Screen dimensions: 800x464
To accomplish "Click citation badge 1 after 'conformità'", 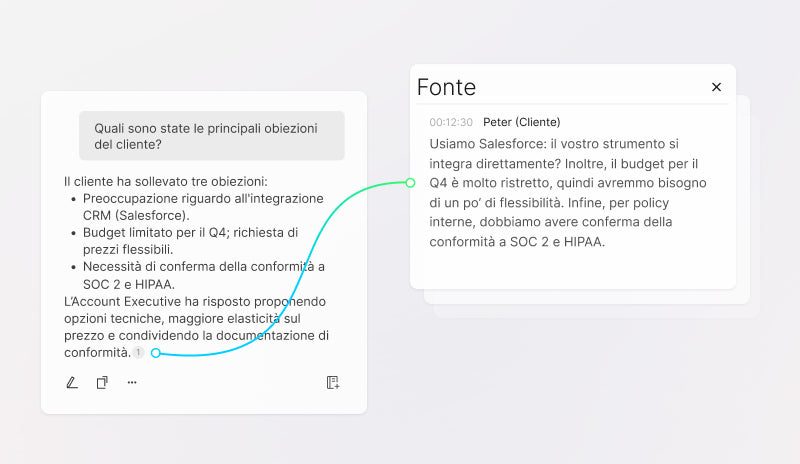I will tap(138, 353).
